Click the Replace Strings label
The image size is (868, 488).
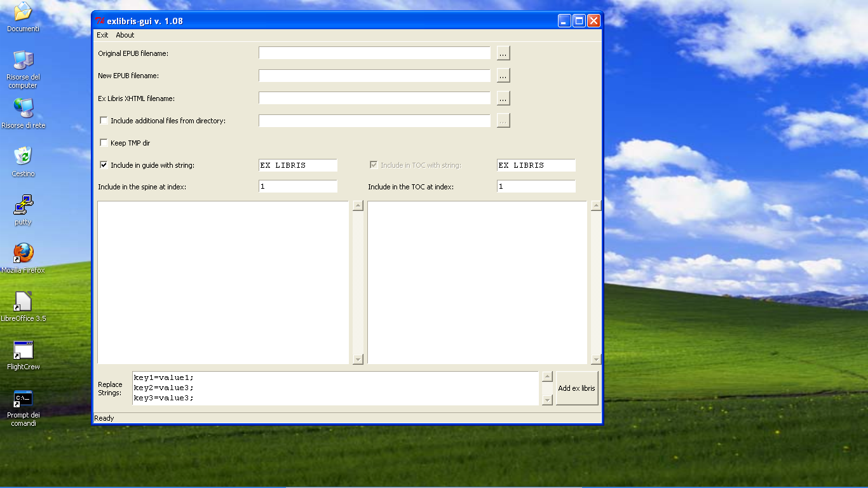click(x=110, y=388)
